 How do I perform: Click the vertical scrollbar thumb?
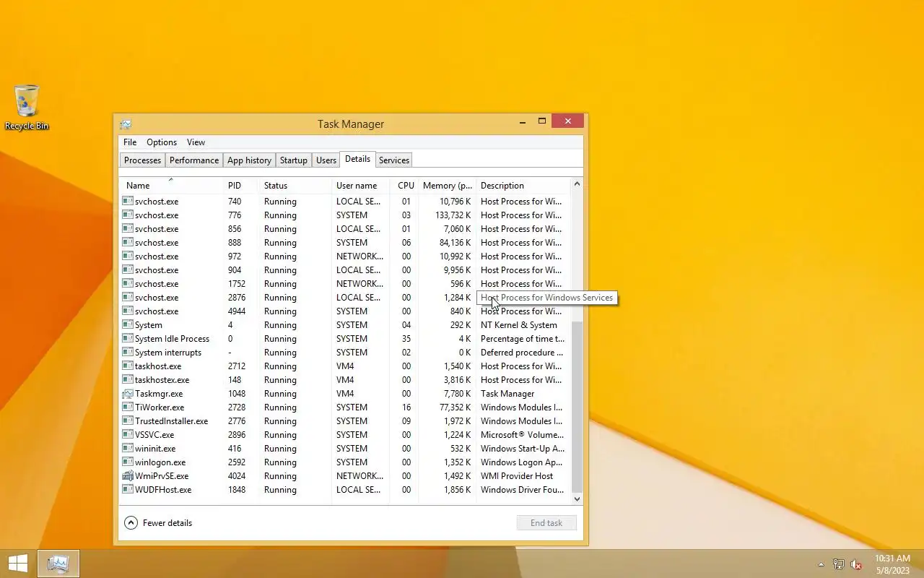(x=577, y=407)
